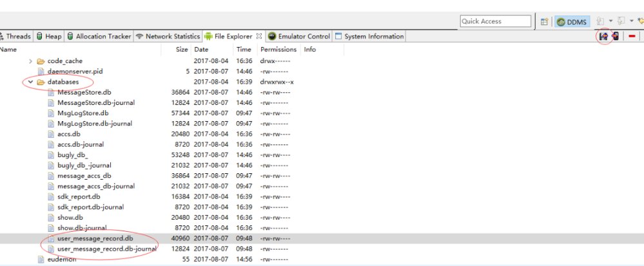Select show.db-journal file
644x266 pixels.
[82, 228]
